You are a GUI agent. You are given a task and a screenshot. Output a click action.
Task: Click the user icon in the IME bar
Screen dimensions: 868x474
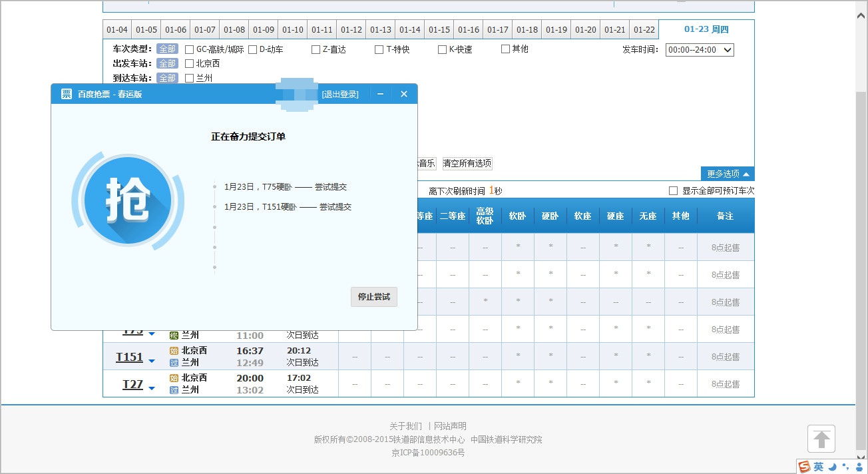[858, 467]
